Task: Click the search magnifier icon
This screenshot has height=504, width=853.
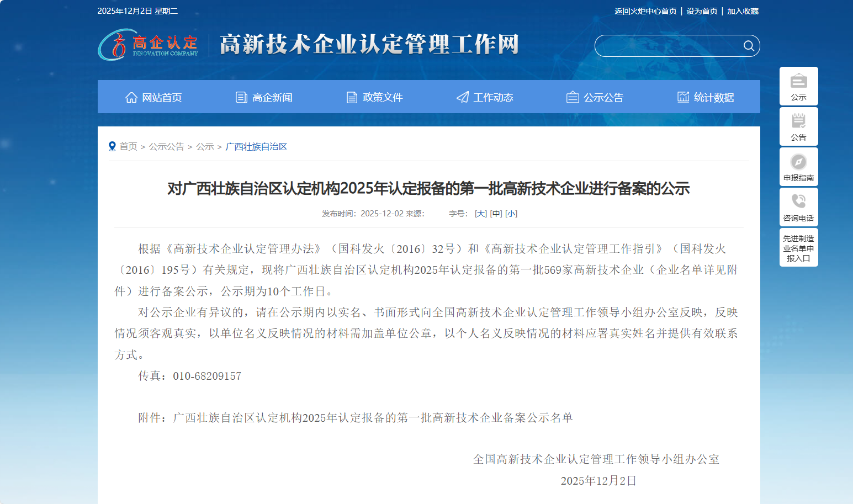Action: (748, 46)
